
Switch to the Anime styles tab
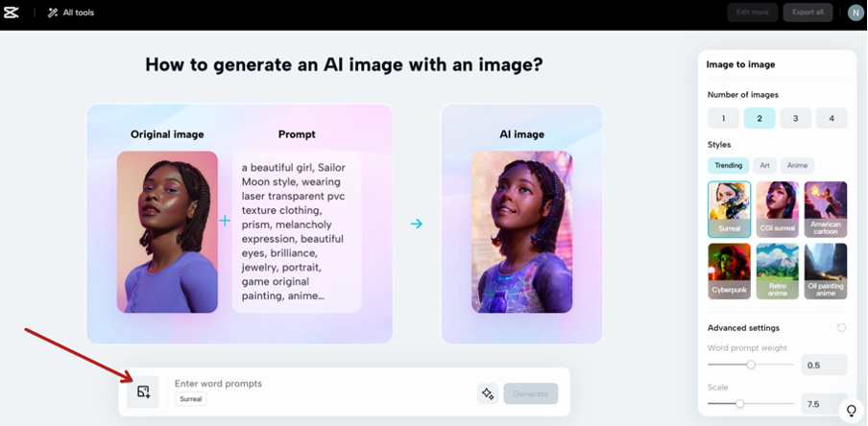tap(797, 165)
